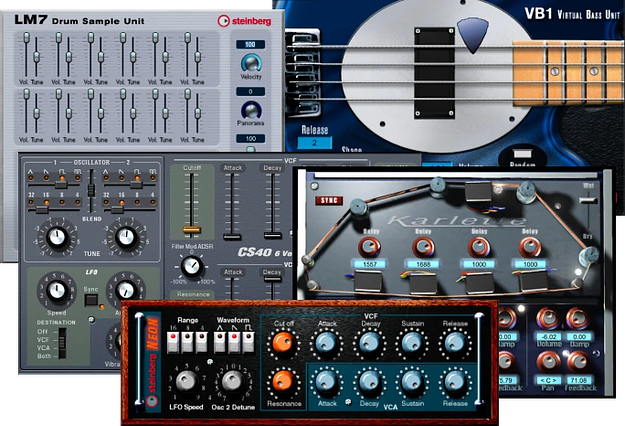
Task: Click the Steinberg logo on LM7 drum unit
Action: 244,21
